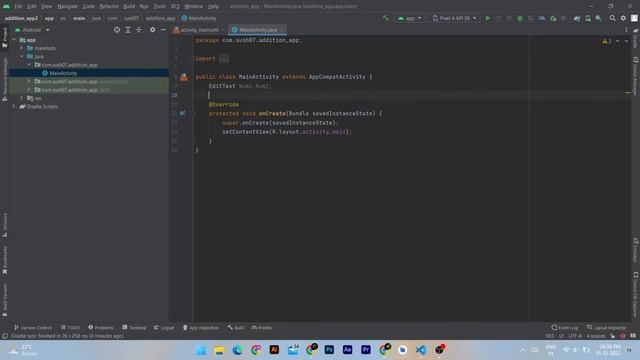
Task: Click the Make Project hammer icon
Action: 386,18
